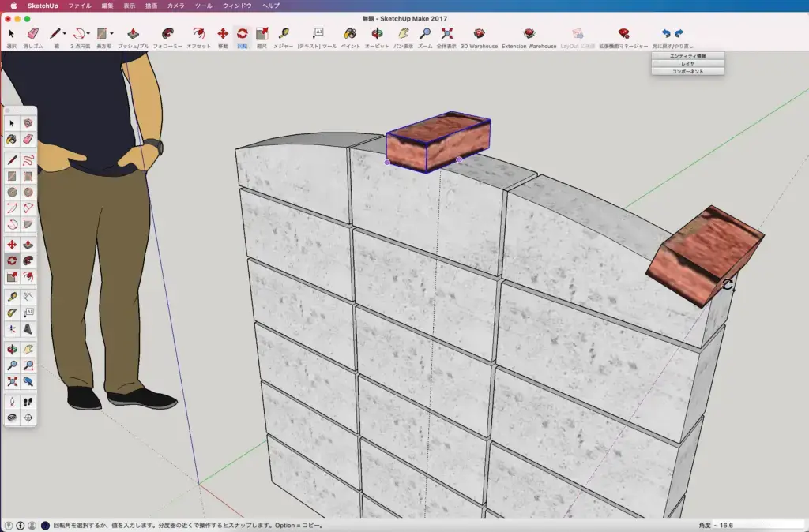Open the ウィンドウ menu
Screen dimensions: 809x532
coord(237,6)
